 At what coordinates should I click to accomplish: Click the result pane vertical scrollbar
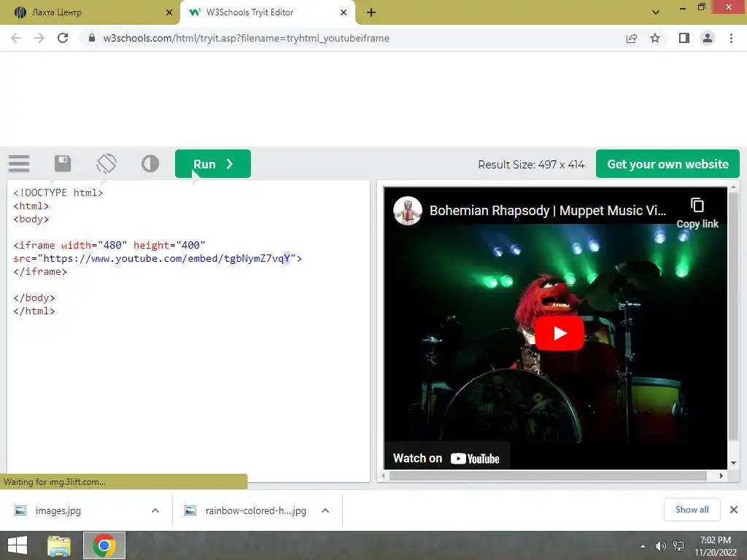[733, 316]
